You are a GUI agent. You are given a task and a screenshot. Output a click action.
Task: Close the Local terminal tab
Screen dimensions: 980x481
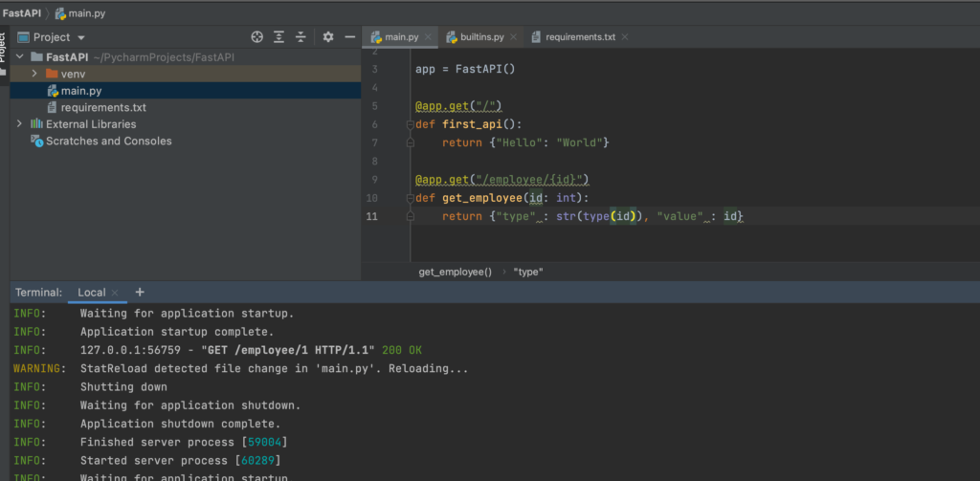pyautogui.click(x=115, y=293)
